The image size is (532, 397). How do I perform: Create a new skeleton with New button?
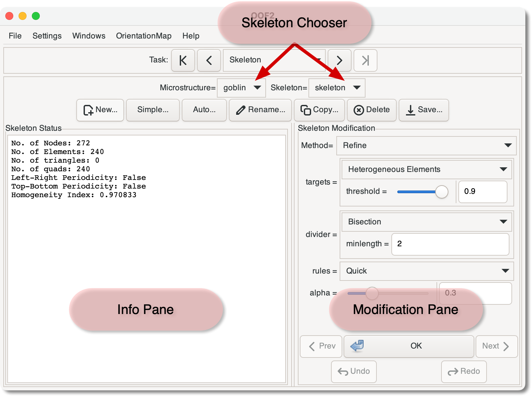pyautogui.click(x=100, y=110)
